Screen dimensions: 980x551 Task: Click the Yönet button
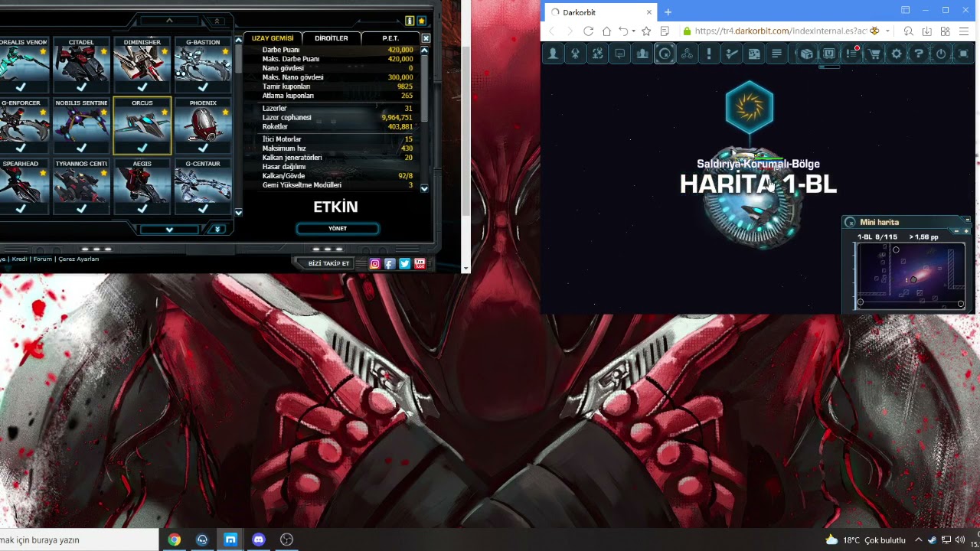click(338, 228)
